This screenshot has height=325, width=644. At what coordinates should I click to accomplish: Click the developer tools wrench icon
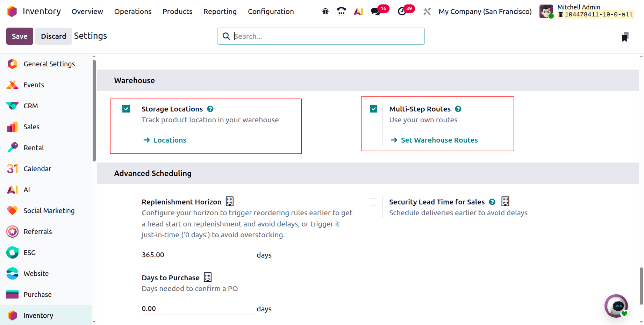click(x=427, y=11)
